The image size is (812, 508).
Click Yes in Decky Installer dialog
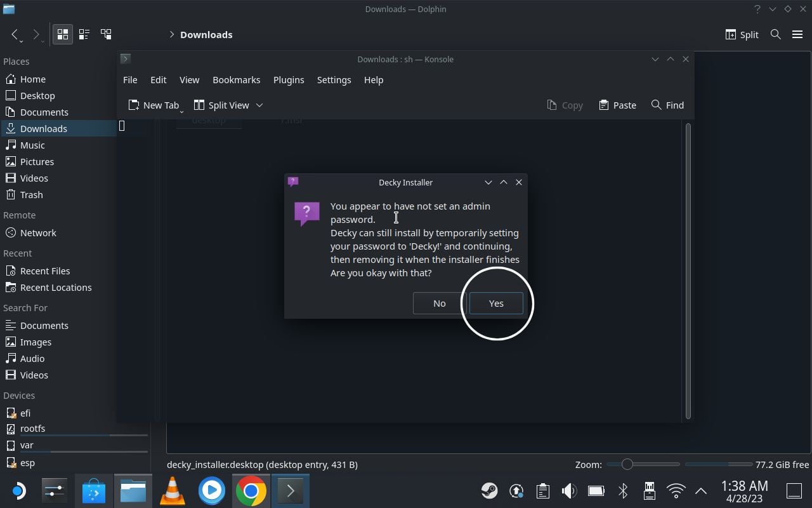(x=496, y=304)
